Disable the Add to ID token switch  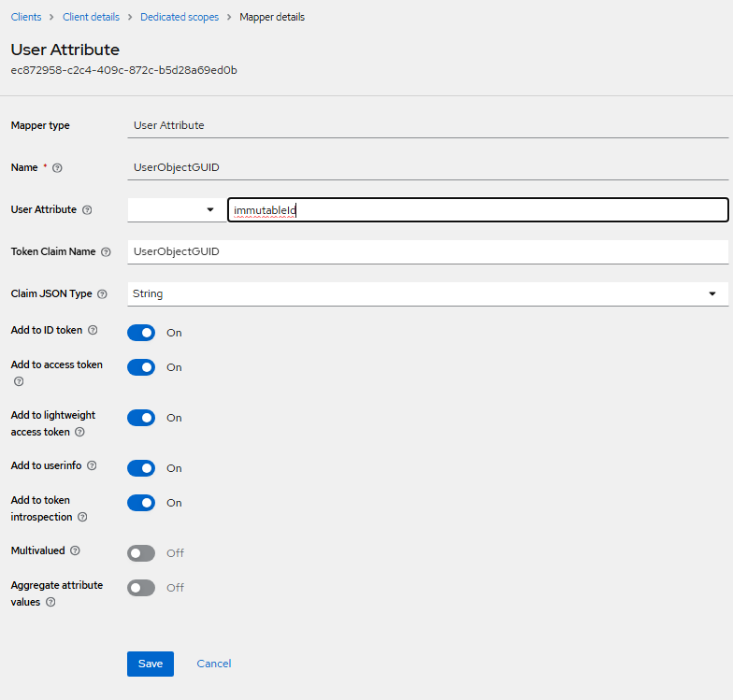tap(141, 333)
